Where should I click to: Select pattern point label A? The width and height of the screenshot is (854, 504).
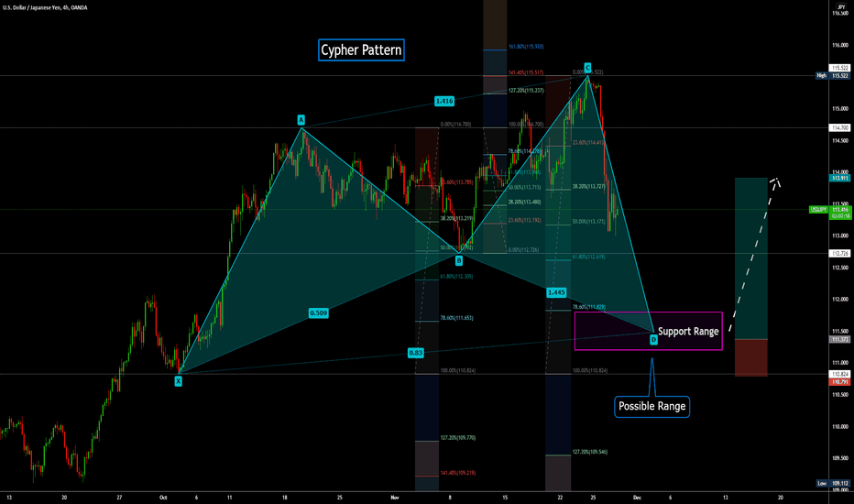(x=301, y=120)
